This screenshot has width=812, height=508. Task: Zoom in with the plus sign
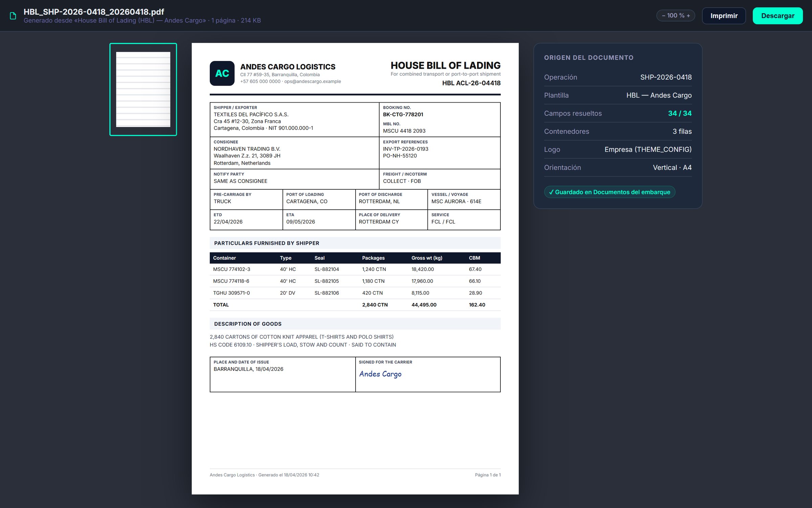point(688,16)
